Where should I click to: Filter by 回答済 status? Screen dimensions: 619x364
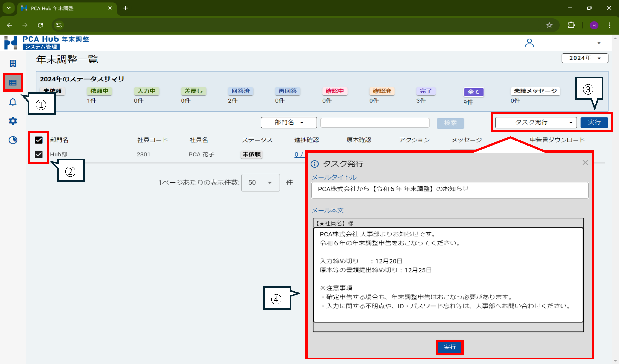241,91
